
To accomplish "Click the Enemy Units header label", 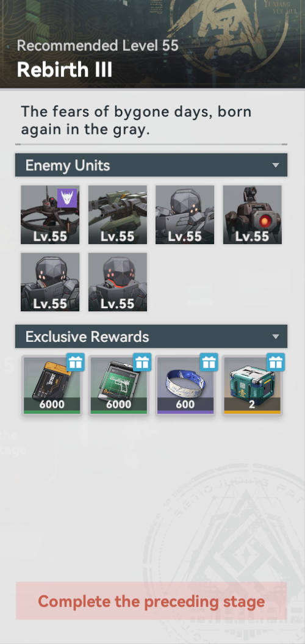I will [68, 165].
